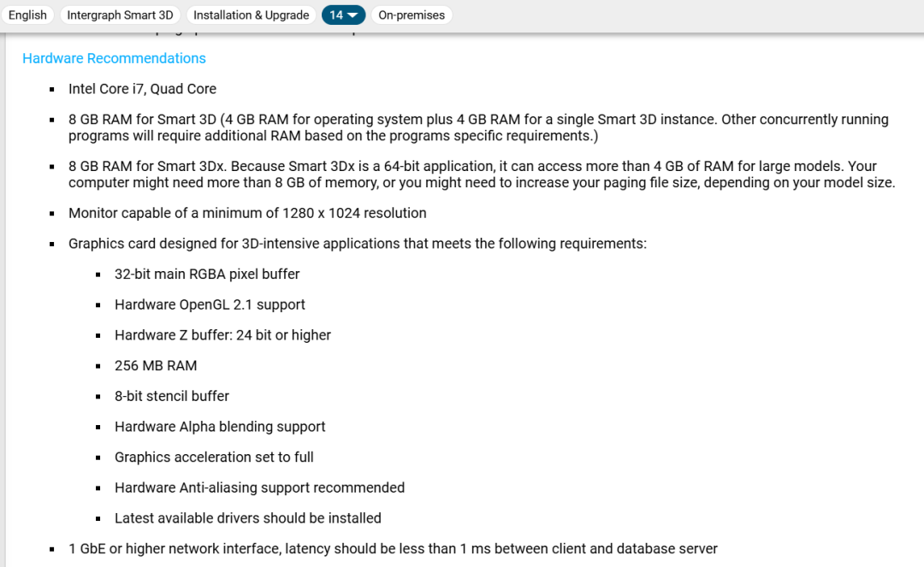The height and width of the screenshot is (567, 924).
Task: Open the Hardware Recommendations heading link
Action: pos(114,58)
